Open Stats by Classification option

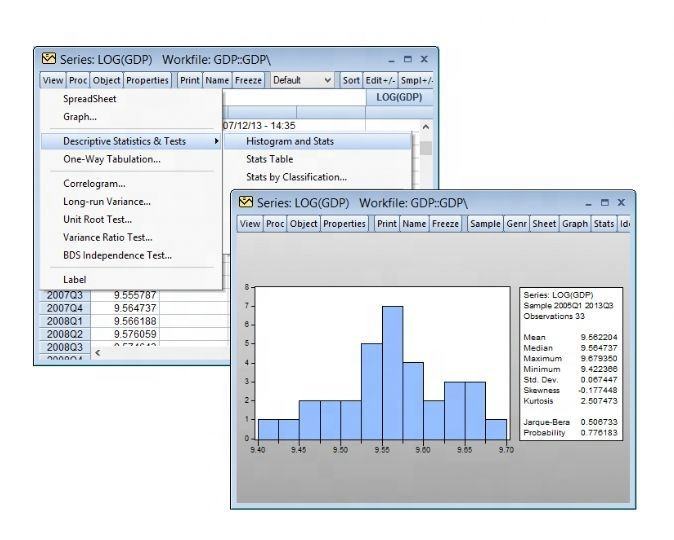pos(296,177)
